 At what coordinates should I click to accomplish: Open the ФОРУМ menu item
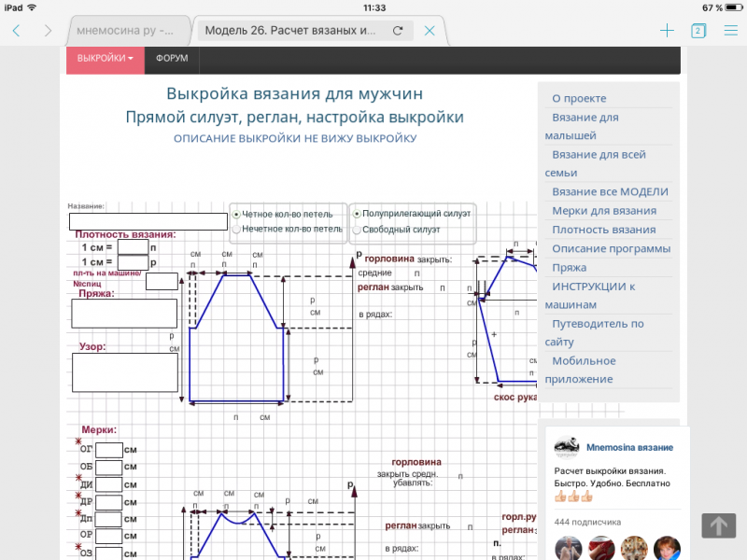[x=172, y=59]
